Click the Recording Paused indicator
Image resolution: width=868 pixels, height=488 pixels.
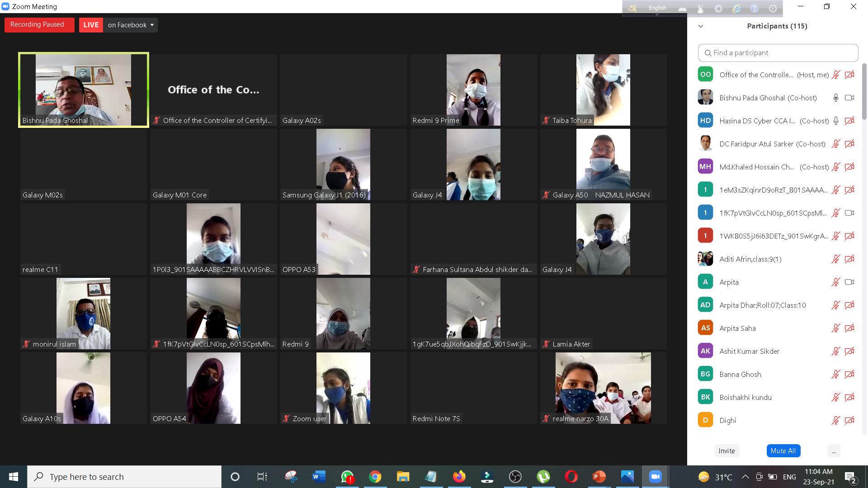coord(39,25)
